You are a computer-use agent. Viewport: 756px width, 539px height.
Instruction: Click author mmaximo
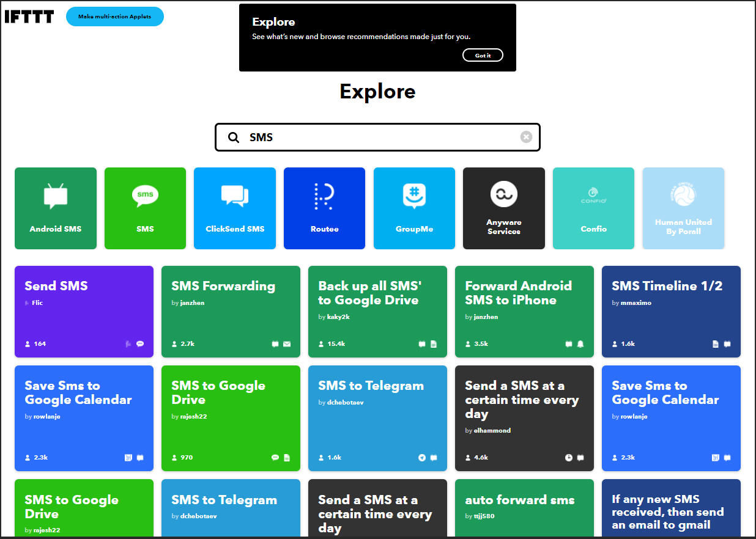636,302
